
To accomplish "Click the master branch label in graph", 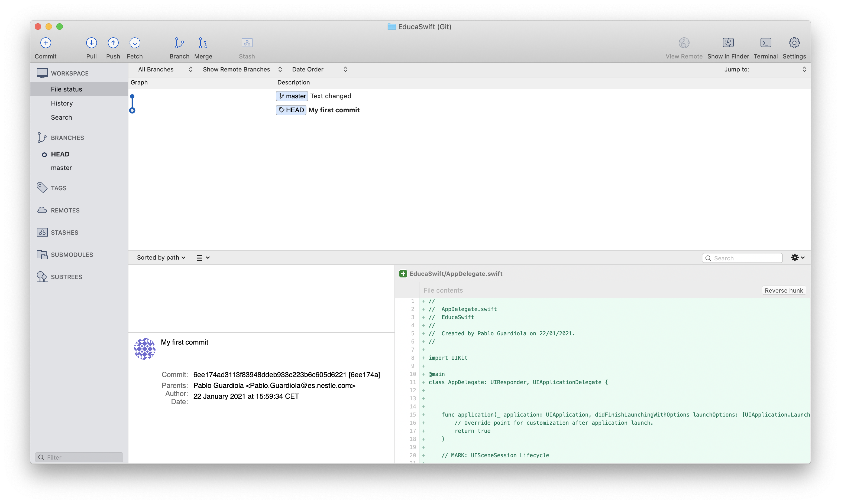I will pyautogui.click(x=292, y=96).
